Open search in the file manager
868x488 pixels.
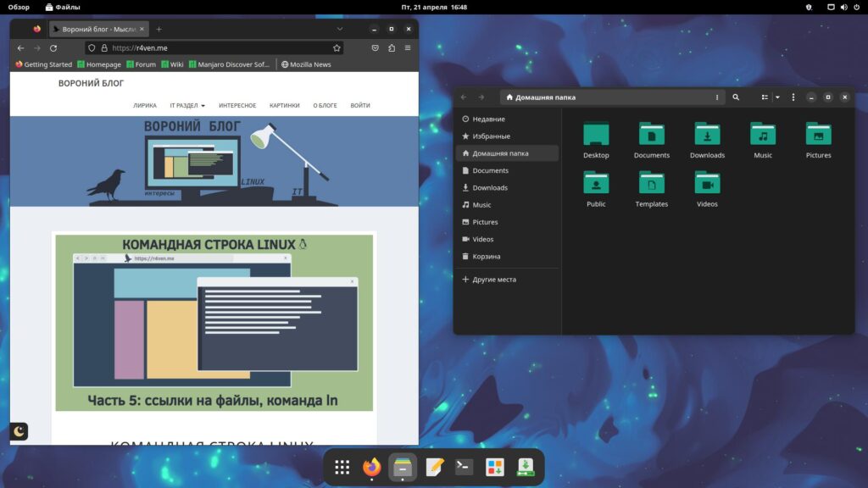point(736,97)
